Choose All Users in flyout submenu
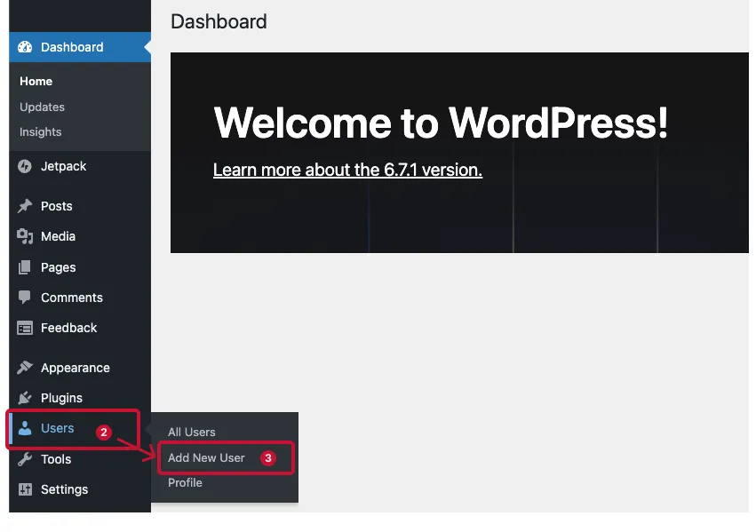 (x=191, y=433)
